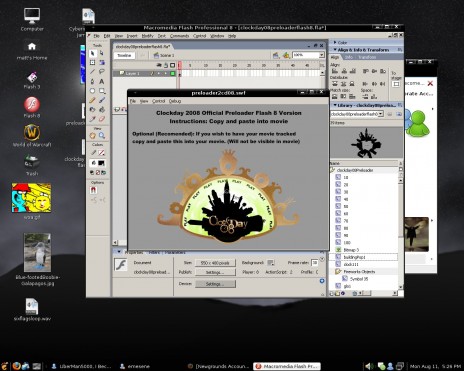Select the Lasso tool
This screenshot has height=371, width=464.
[x=102, y=72]
